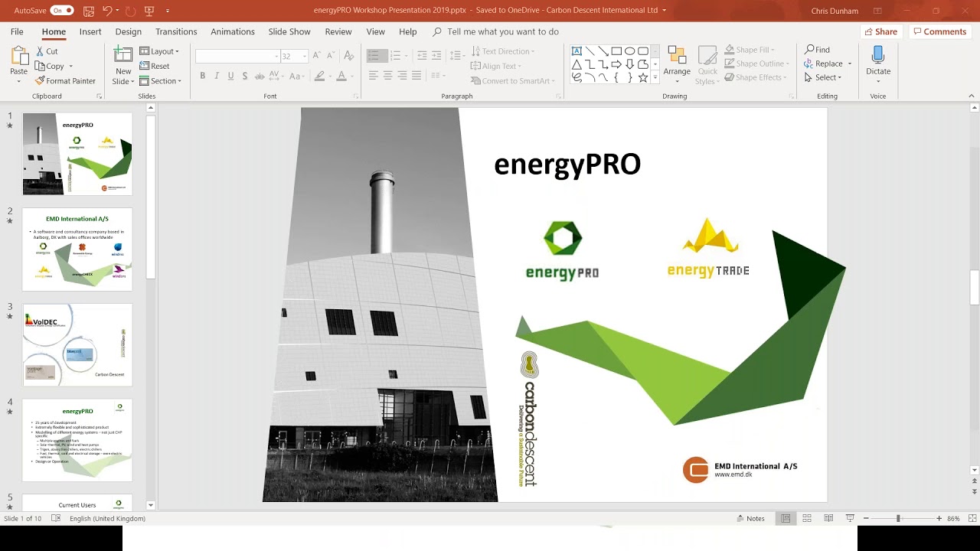Open the font name combo box
The height and width of the screenshot is (551, 980).
pos(237,57)
